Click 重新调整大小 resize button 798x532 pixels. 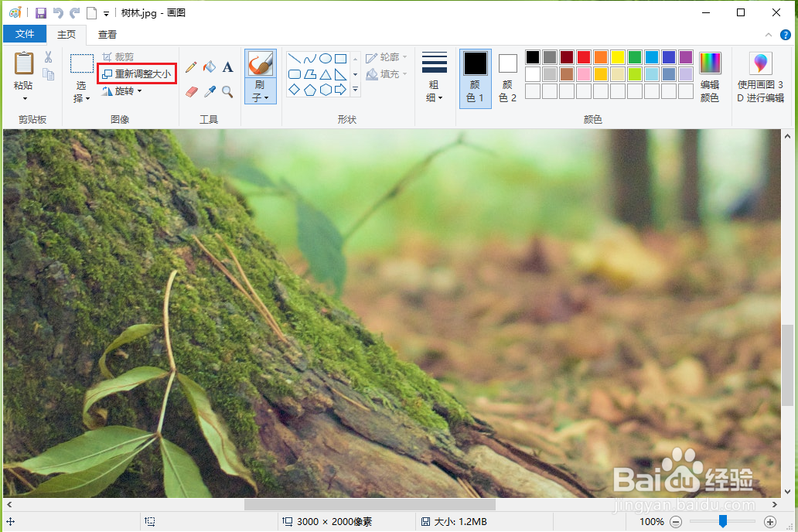(x=136, y=73)
